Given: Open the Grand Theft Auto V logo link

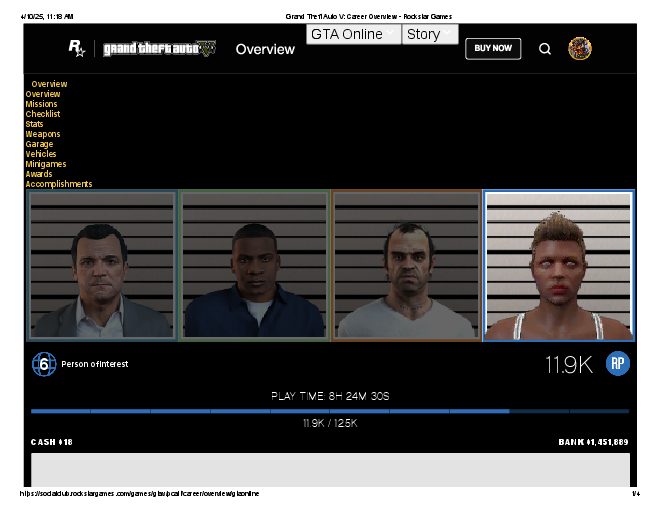Looking at the screenshot, I should click(160, 48).
